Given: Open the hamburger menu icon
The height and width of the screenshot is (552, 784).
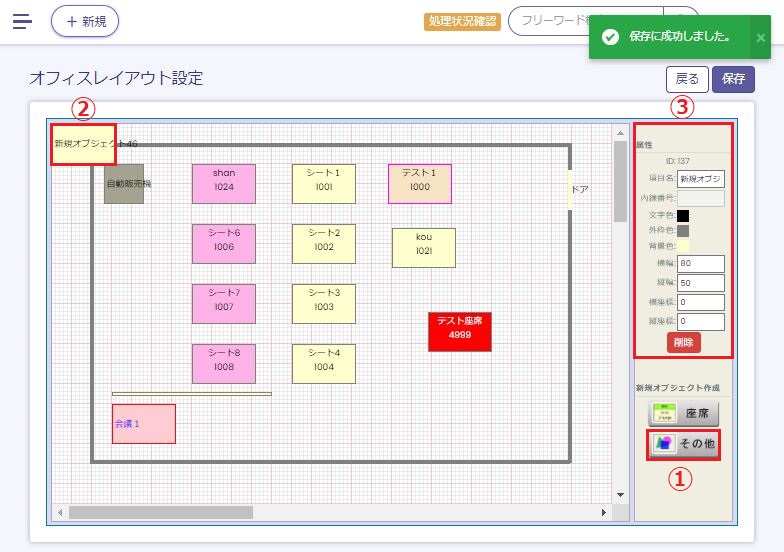Looking at the screenshot, I should pyautogui.click(x=22, y=21).
